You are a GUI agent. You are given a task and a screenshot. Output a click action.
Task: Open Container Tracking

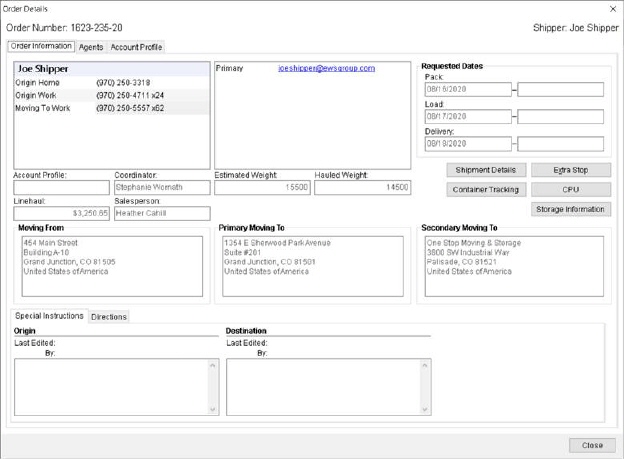pyautogui.click(x=485, y=189)
